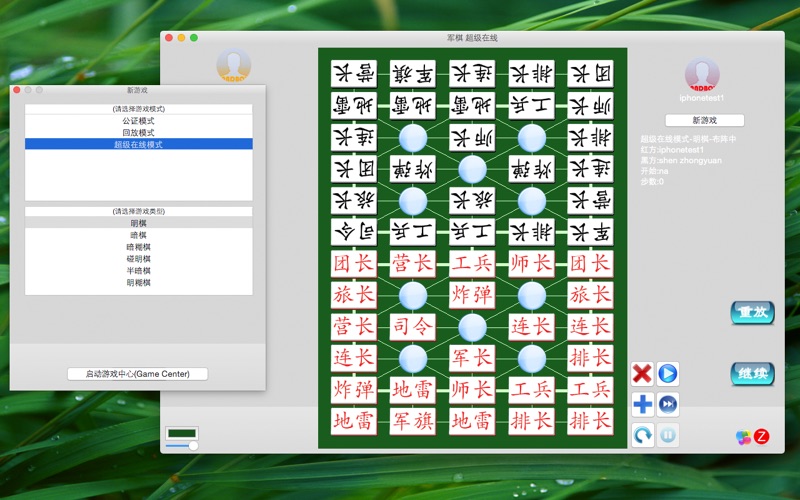The height and width of the screenshot is (500, 800).
Task: Click the 新游戏 button
Action: [x=705, y=120]
